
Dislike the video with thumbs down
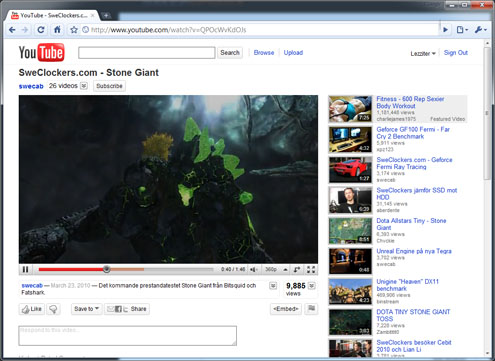pyautogui.click(x=53, y=309)
